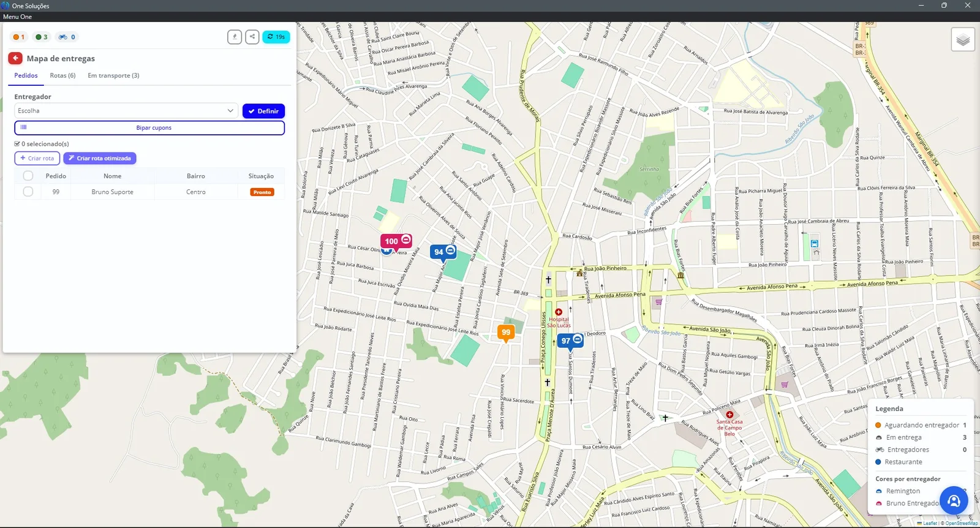Expand the Entregador 'Escolha' dropdown
980x528 pixels.
[126, 111]
